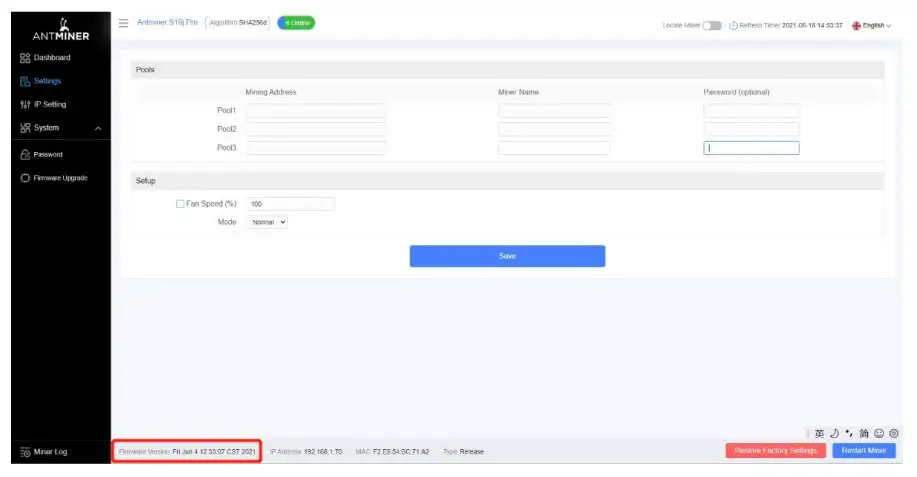
Task: Open the Password page
Action: (x=48, y=155)
